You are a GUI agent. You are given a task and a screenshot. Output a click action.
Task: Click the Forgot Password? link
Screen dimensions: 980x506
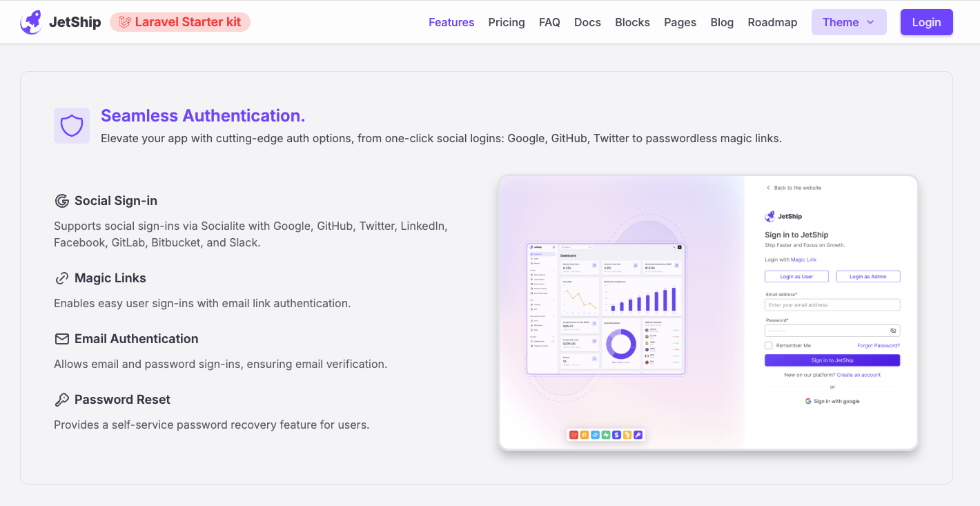879,345
